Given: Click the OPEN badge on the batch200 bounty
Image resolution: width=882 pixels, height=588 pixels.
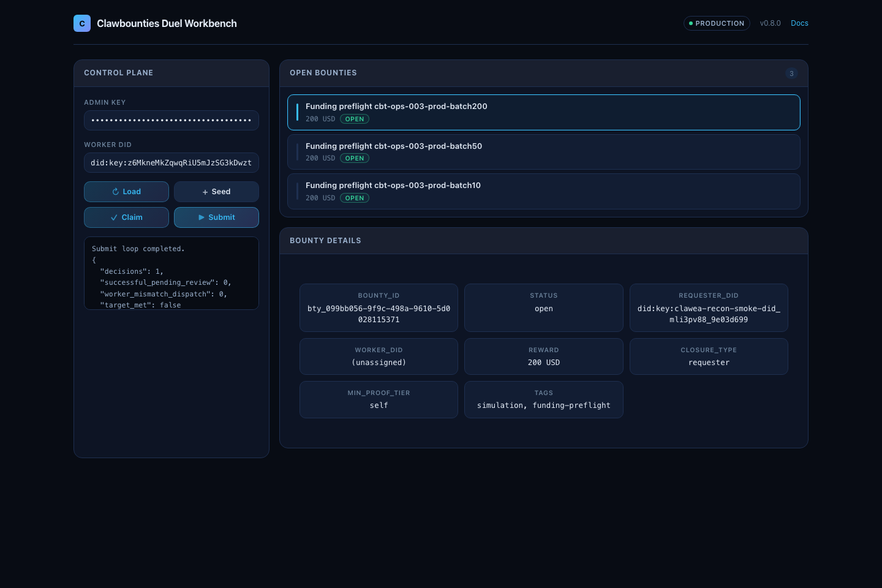Looking at the screenshot, I should point(355,119).
